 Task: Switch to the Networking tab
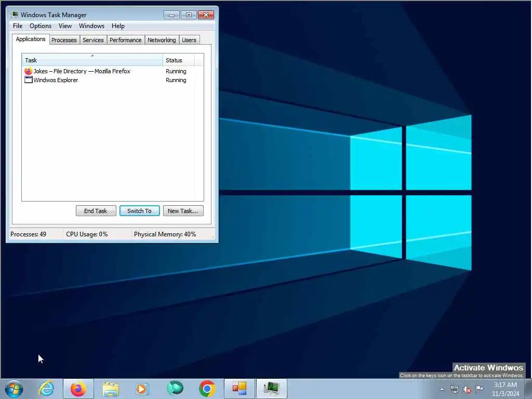tap(162, 40)
